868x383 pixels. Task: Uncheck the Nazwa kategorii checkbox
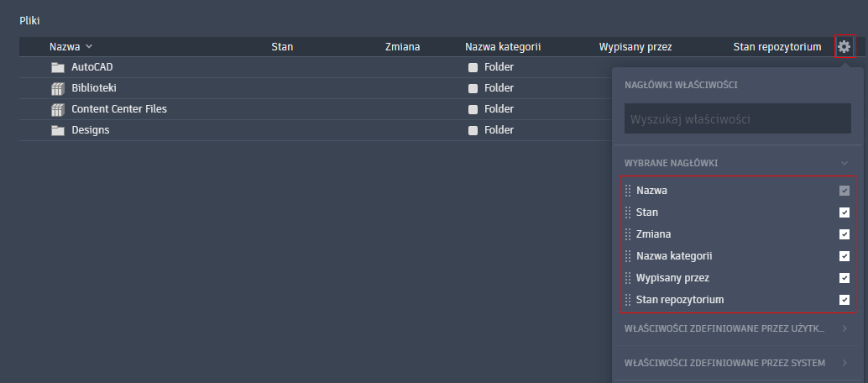[844, 256]
